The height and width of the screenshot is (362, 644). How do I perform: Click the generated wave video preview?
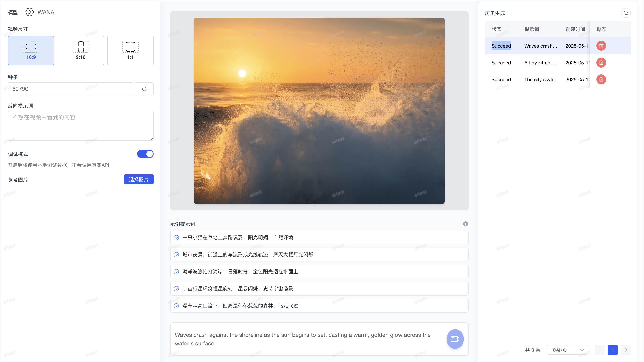319,111
